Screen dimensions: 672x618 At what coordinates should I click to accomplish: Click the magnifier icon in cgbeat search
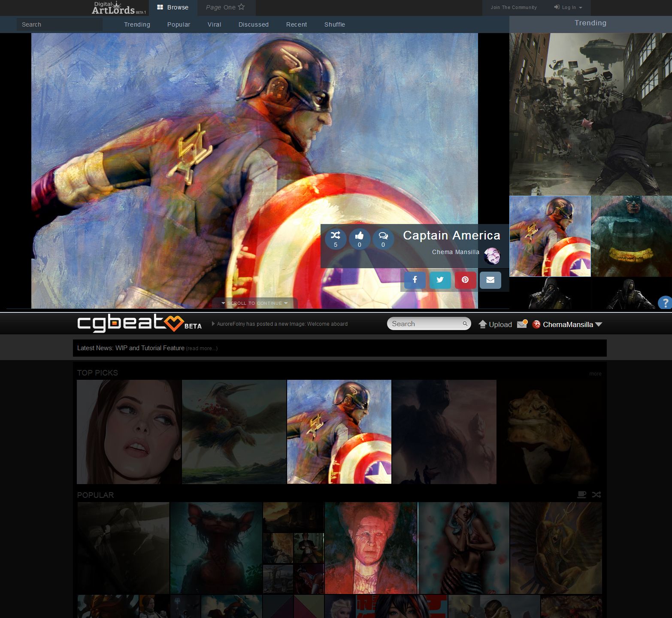coord(465,324)
